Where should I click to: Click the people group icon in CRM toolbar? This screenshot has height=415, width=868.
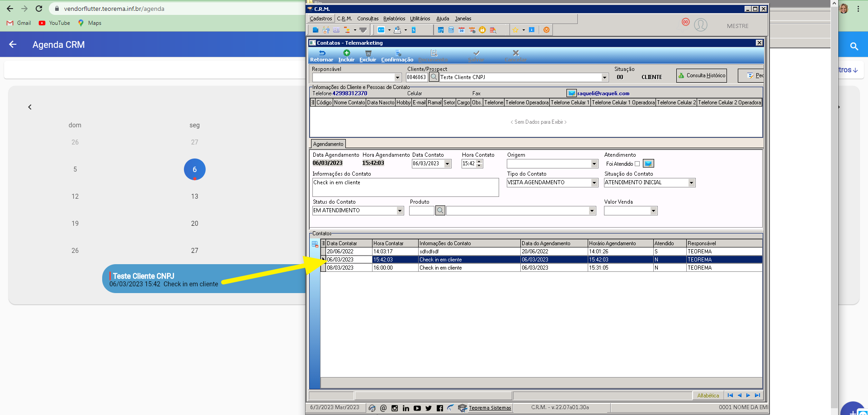point(326,30)
